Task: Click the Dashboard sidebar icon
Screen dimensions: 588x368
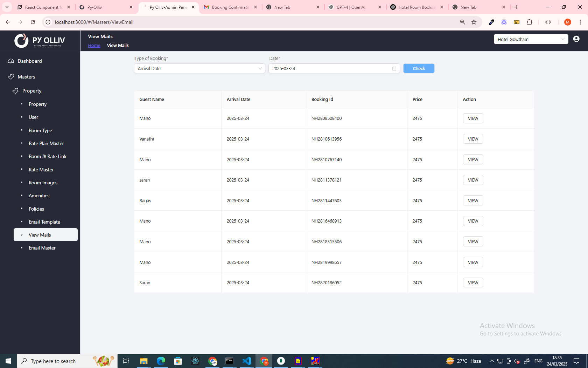Action: tap(11, 61)
